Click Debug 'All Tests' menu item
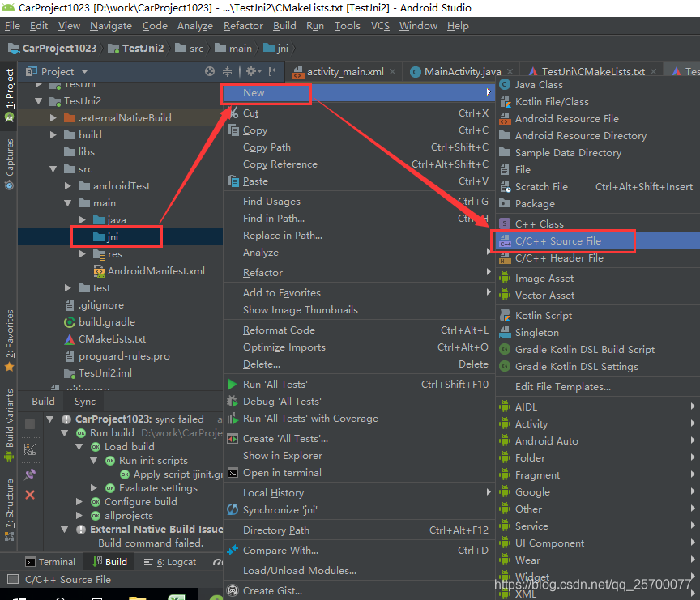The image size is (700, 600). 358,401
